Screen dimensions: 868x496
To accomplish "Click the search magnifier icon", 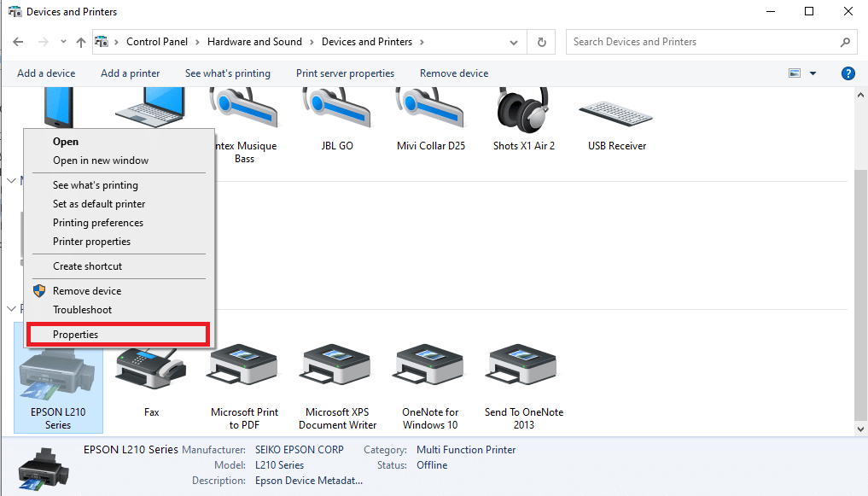I will pyautogui.click(x=845, y=42).
